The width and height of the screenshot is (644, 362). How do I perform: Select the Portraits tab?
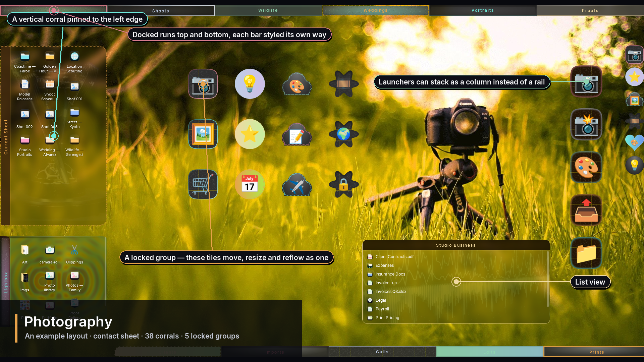(x=483, y=10)
